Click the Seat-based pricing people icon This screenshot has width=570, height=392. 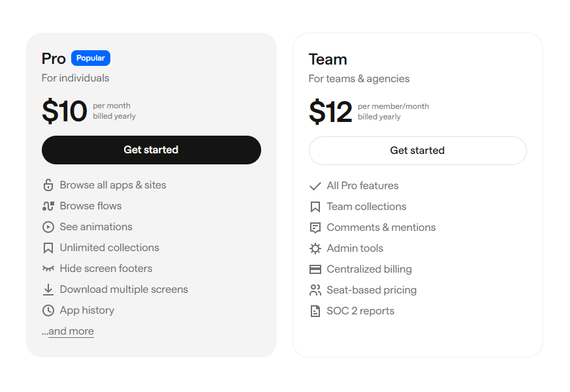tap(315, 290)
